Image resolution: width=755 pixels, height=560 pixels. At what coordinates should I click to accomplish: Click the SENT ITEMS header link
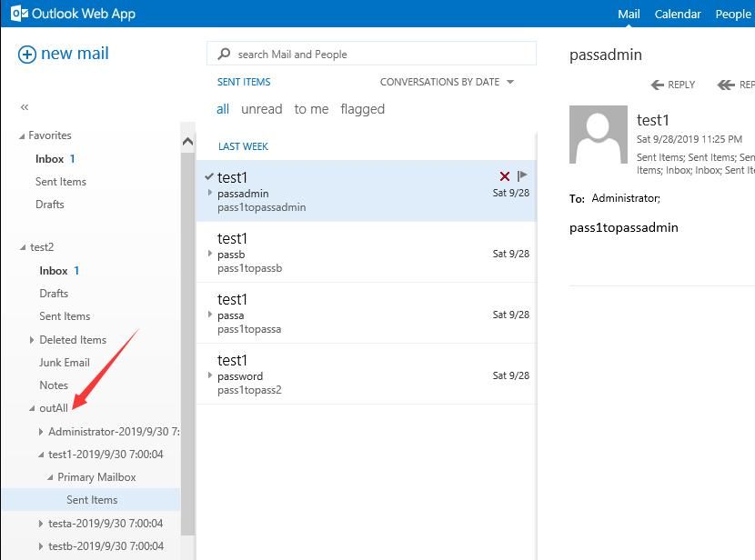tap(244, 82)
